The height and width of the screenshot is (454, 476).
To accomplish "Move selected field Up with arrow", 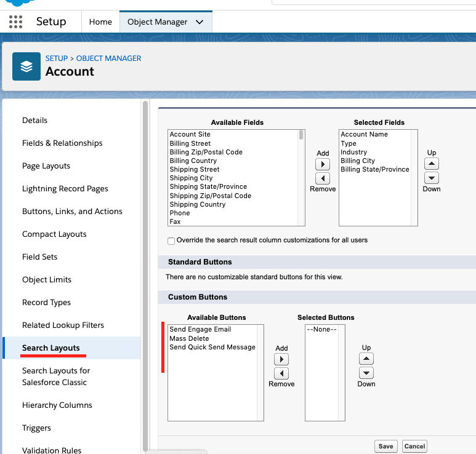I will coord(432,164).
